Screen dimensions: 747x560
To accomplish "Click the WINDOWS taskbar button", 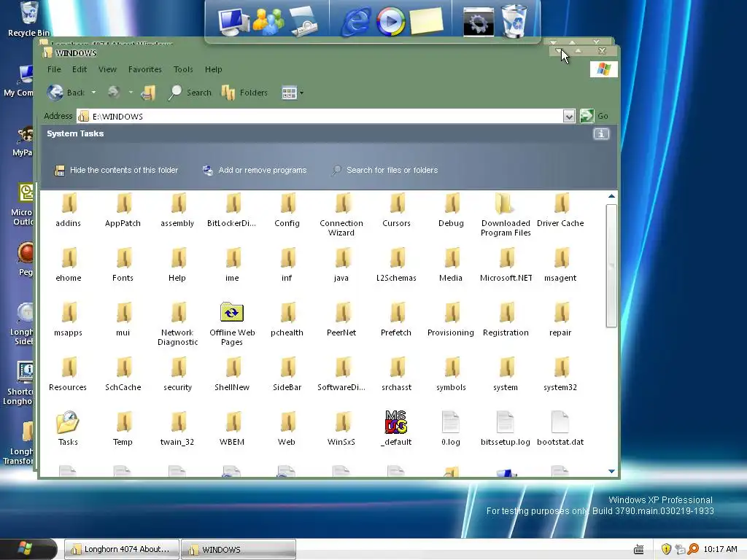I will (x=239, y=549).
